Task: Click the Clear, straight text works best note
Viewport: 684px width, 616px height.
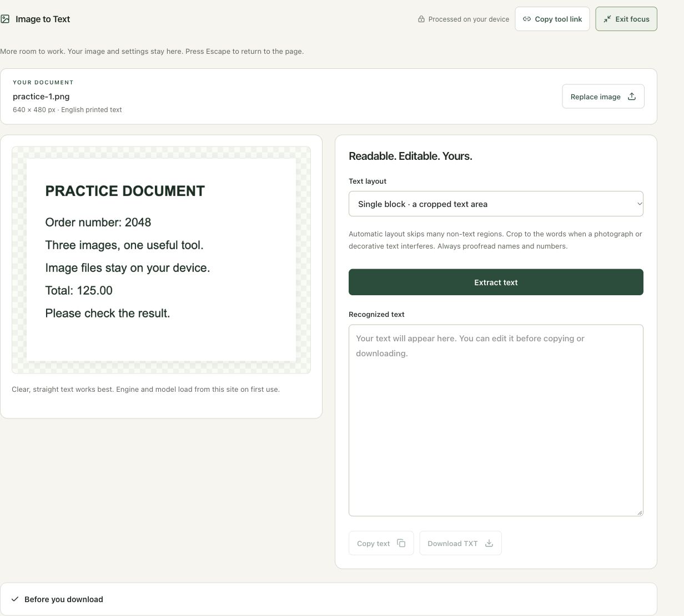Action: 145,389
